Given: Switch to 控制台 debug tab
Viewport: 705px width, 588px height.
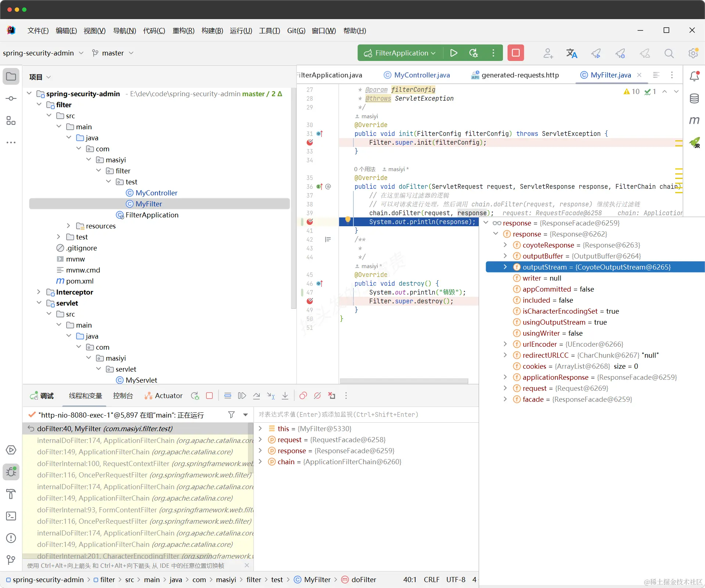Looking at the screenshot, I should tap(123, 396).
